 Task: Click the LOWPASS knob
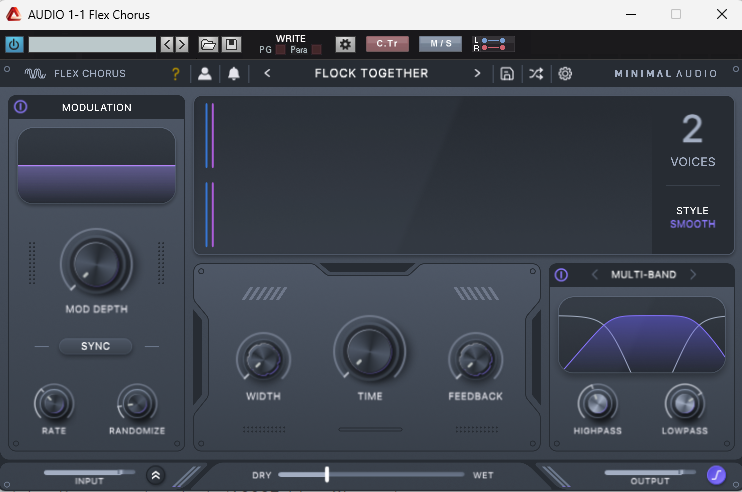click(x=685, y=404)
